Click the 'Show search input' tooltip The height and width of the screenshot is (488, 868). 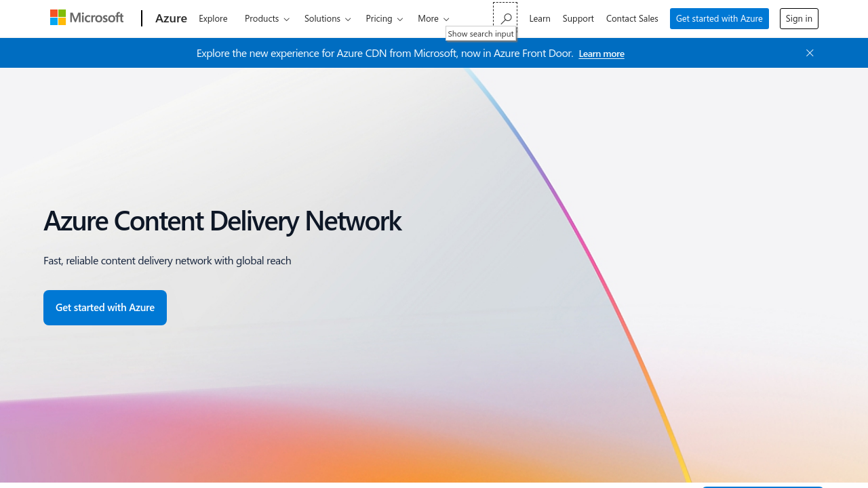(481, 34)
